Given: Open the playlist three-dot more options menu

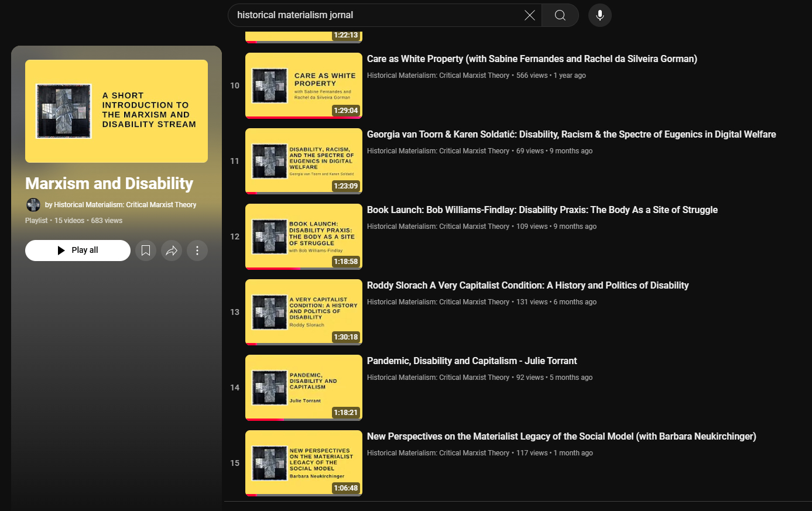Looking at the screenshot, I should (x=197, y=251).
